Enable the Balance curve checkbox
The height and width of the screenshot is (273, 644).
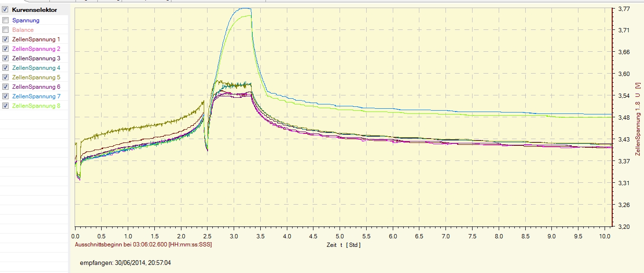tap(5, 30)
